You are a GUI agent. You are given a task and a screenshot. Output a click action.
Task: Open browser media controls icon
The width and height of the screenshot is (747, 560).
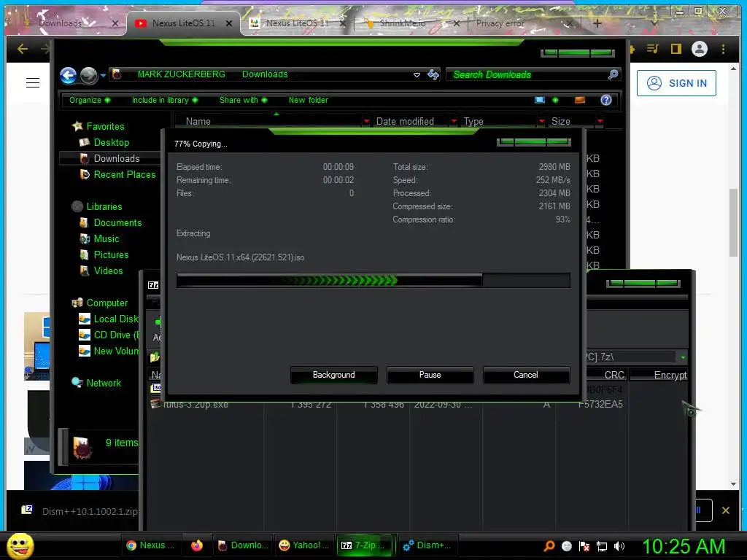coord(652,49)
